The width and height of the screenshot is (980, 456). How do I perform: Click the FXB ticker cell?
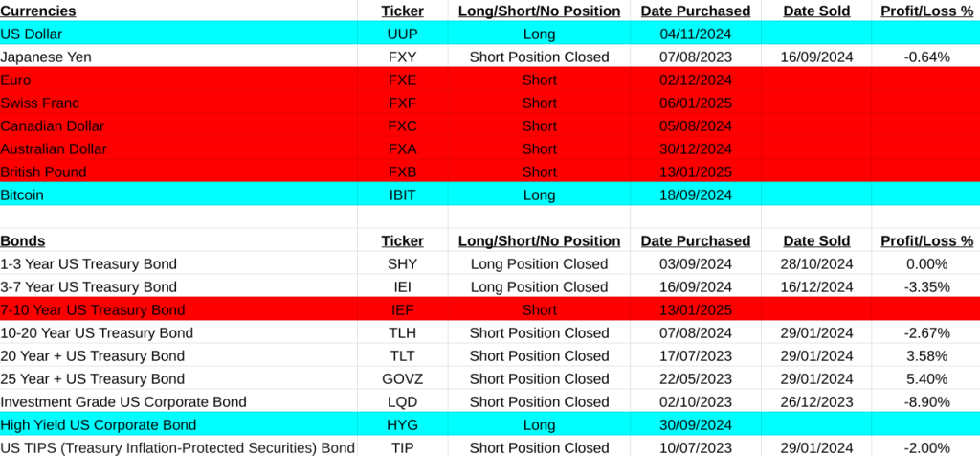point(402,171)
